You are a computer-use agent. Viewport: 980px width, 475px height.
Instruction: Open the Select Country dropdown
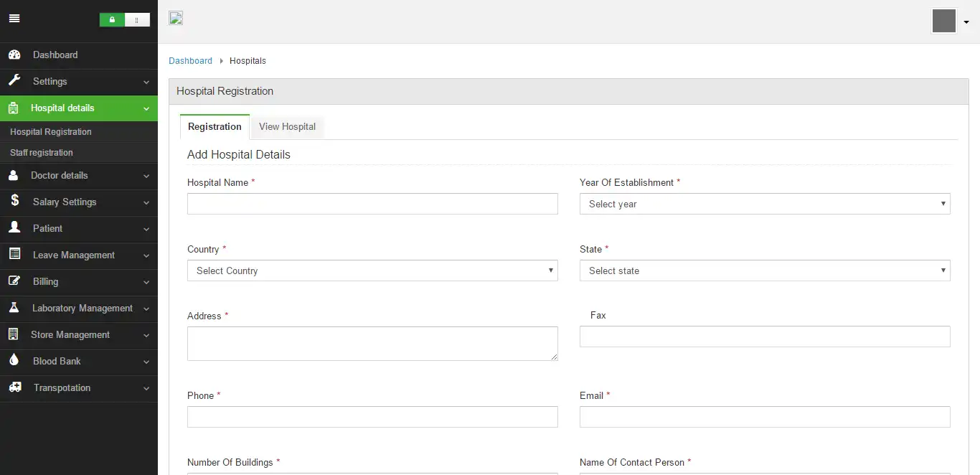tap(372, 271)
